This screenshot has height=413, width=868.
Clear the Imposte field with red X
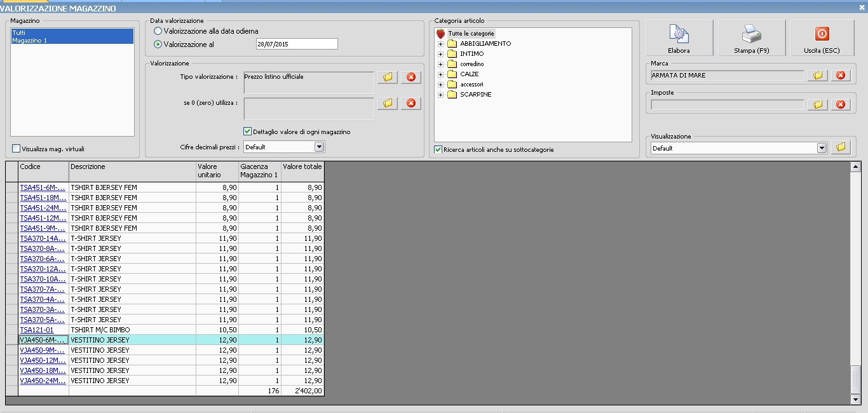point(840,104)
